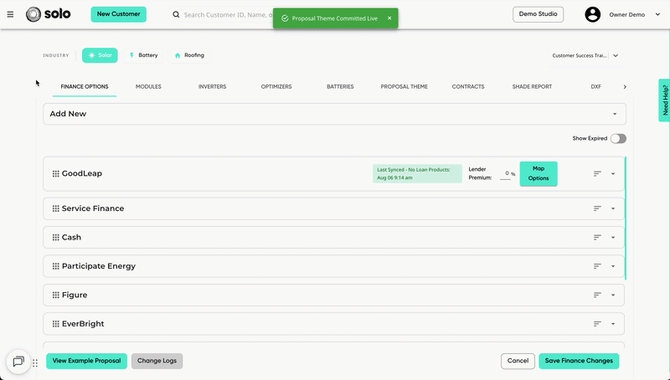Open the hamburger navigation menu

pyautogui.click(x=10, y=15)
